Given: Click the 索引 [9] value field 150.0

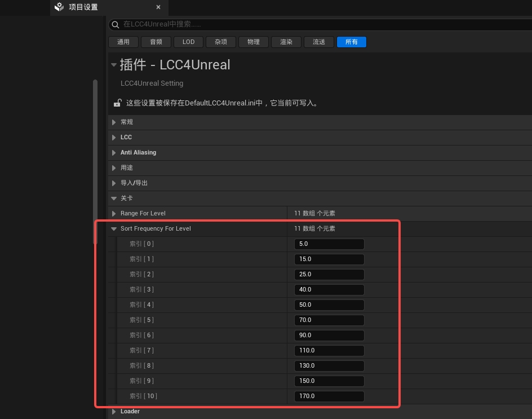Looking at the screenshot, I should [329, 381].
